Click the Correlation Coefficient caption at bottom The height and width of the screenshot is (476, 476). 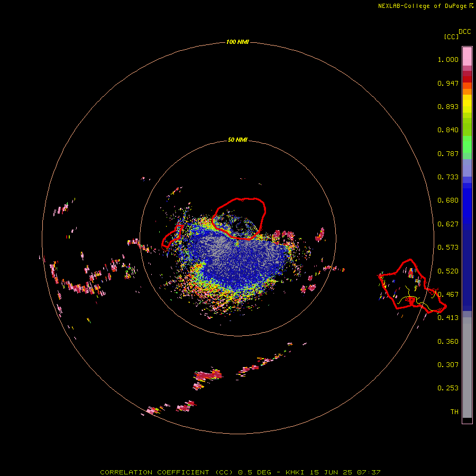click(x=240, y=472)
